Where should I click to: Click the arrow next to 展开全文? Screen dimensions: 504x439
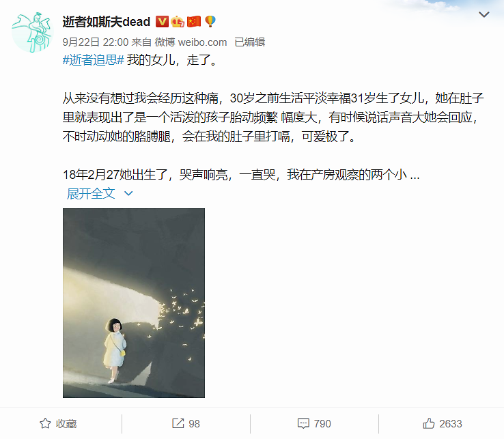coord(128,193)
